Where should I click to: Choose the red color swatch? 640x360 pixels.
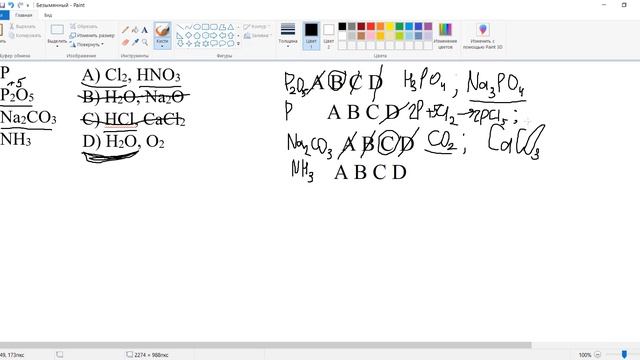[371, 27]
